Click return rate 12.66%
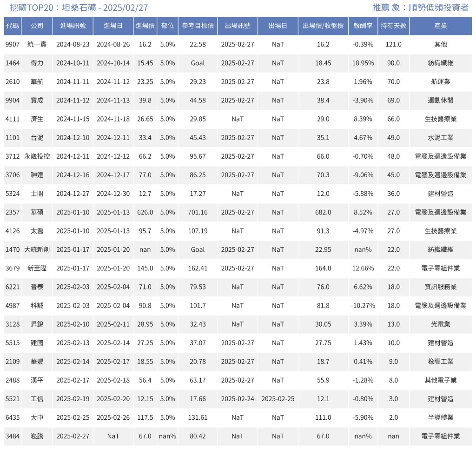Viewport: 476px width, 450px height. pyautogui.click(x=363, y=269)
